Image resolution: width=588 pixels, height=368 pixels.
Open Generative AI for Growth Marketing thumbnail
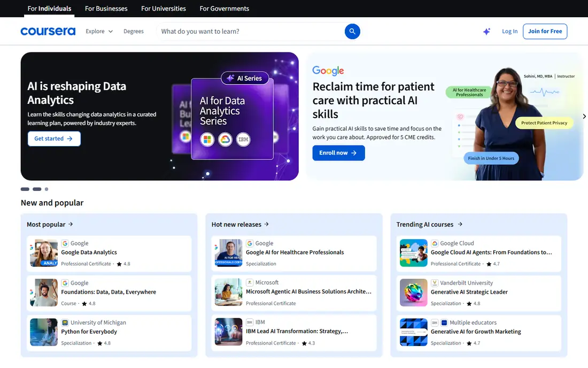pyautogui.click(x=414, y=332)
